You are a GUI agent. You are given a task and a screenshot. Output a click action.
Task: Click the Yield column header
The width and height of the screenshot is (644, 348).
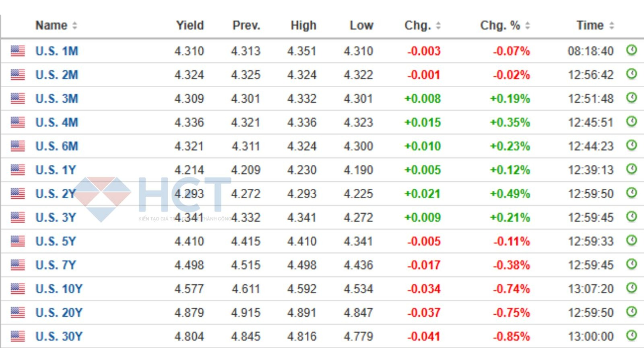[x=190, y=25]
